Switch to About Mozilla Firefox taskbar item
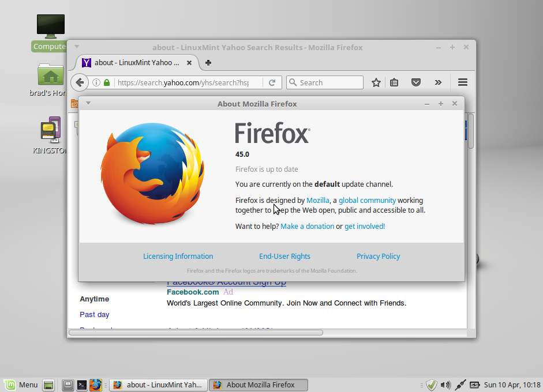Screen dimensions: 543x392 point(259,385)
